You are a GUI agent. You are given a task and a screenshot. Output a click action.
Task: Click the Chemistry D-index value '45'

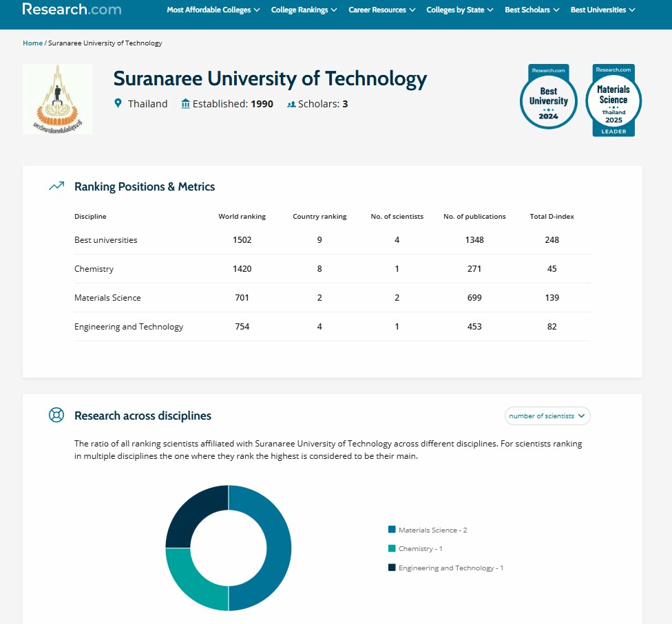[x=552, y=268]
